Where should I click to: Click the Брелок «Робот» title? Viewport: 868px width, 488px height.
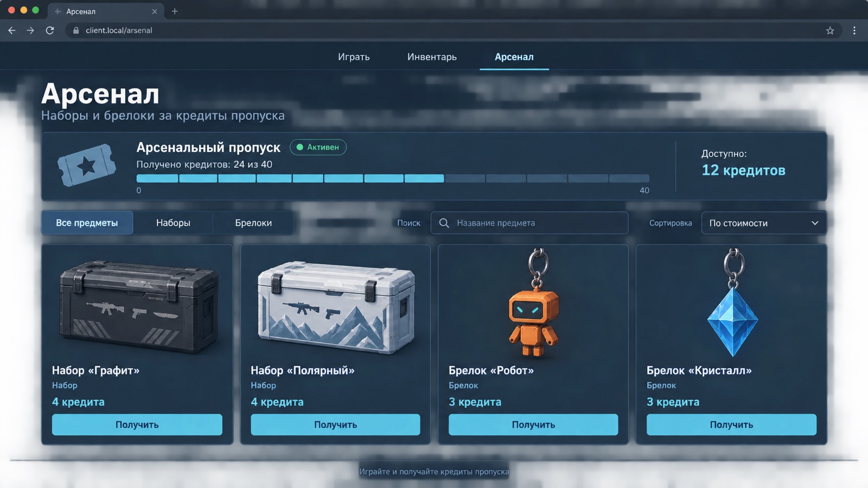point(491,370)
